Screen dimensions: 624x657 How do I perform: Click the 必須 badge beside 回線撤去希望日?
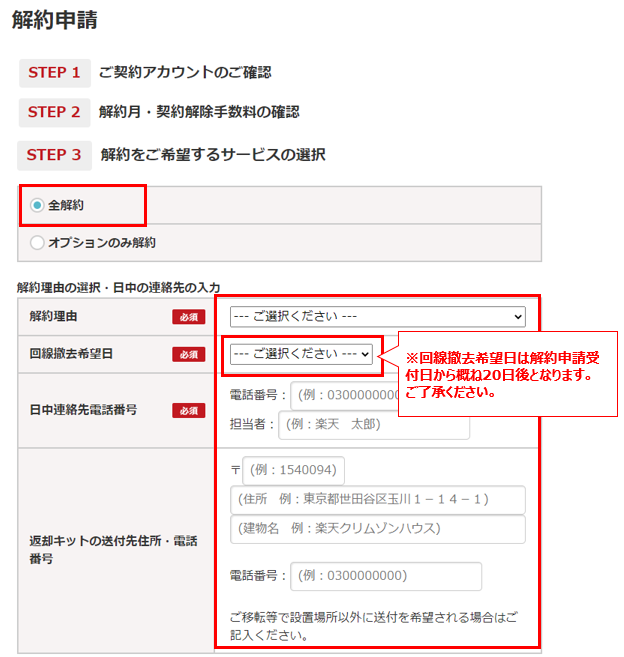[x=188, y=354]
